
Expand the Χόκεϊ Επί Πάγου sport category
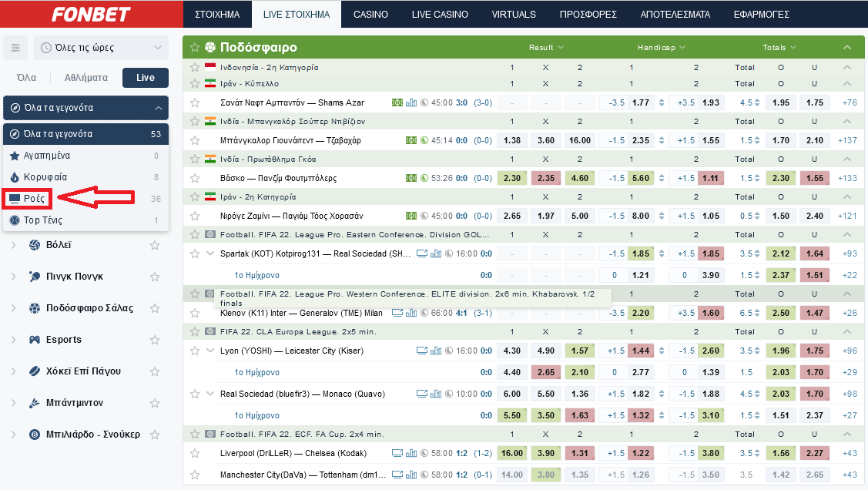coord(13,371)
